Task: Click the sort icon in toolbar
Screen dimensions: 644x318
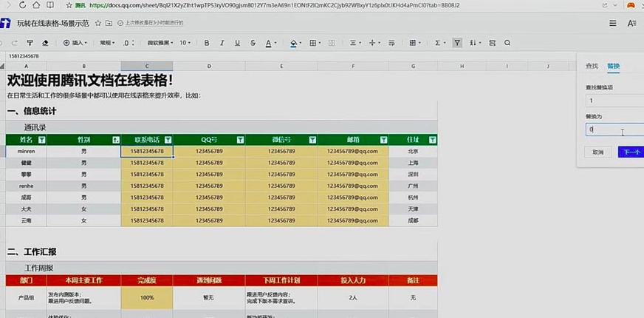Action: pyautogui.click(x=473, y=43)
